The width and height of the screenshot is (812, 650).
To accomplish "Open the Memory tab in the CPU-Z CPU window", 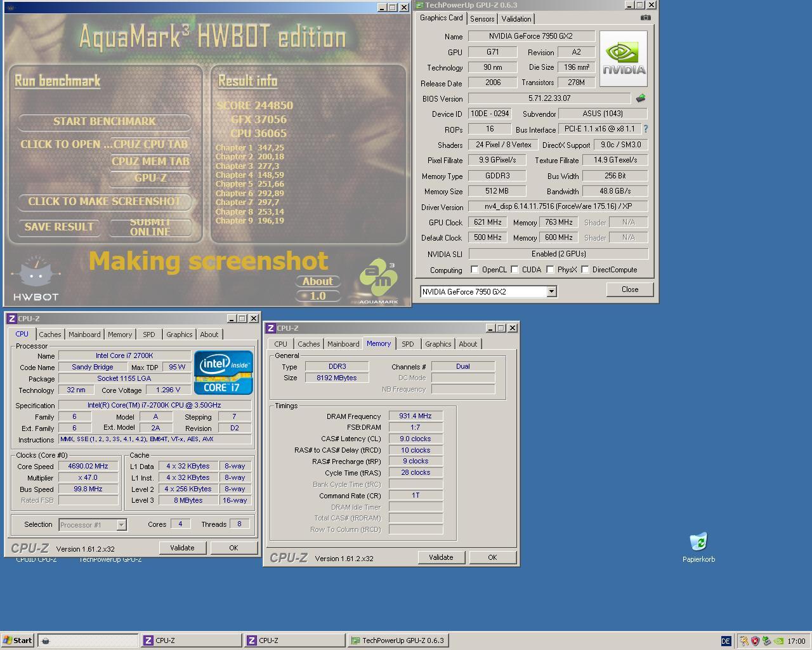I will 120,335.
